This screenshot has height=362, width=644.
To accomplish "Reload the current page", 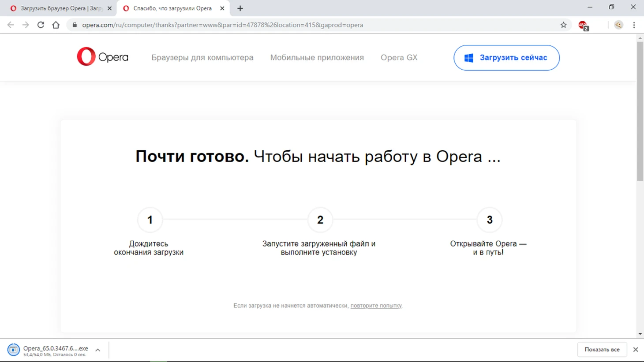I will click(x=41, y=25).
